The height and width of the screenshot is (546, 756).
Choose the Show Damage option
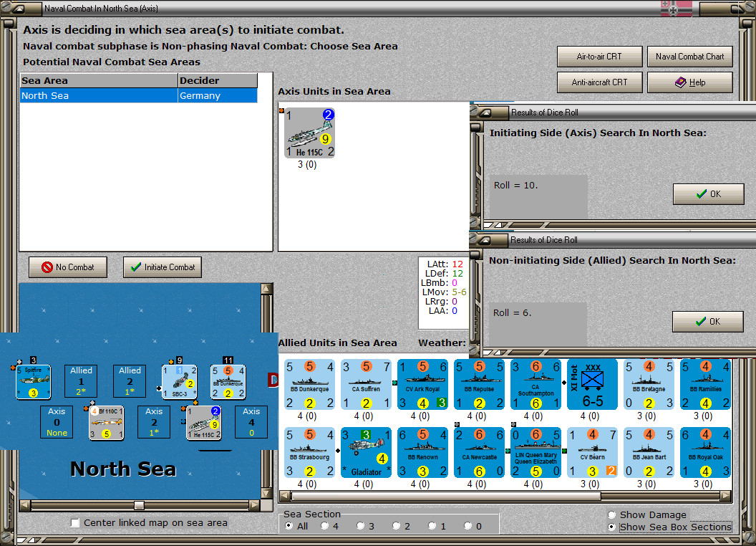coord(612,514)
